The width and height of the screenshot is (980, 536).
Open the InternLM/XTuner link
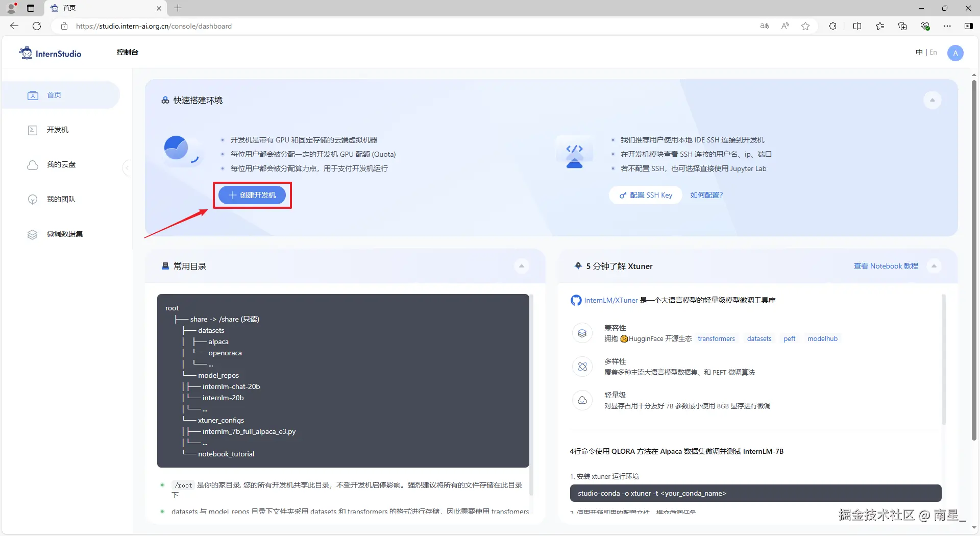tap(610, 300)
